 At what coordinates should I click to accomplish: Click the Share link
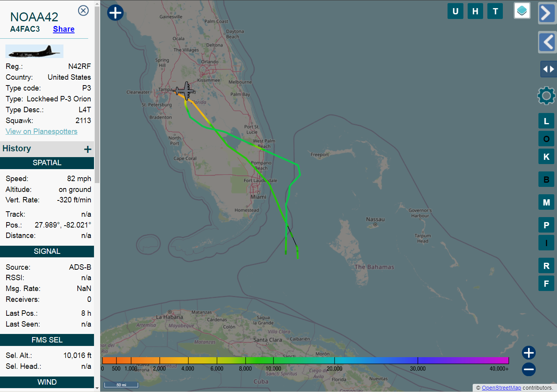tap(64, 29)
